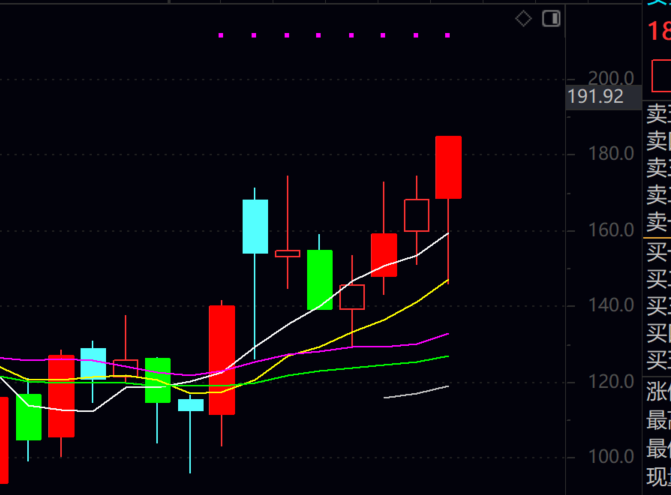This screenshot has width=671, height=495.
Task: Click the magenta dotted indicator row at top
Action: click(335, 36)
